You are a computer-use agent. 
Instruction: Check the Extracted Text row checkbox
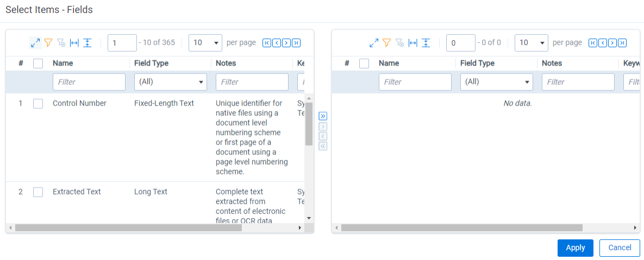pyautogui.click(x=38, y=192)
